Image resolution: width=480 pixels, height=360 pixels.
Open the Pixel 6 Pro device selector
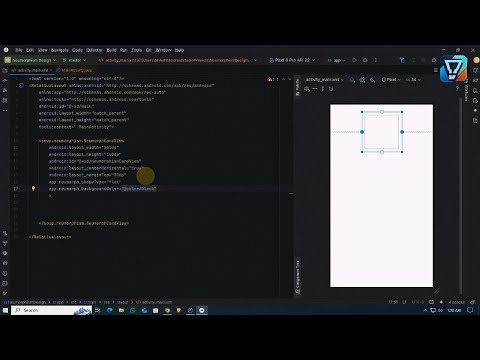point(292,60)
